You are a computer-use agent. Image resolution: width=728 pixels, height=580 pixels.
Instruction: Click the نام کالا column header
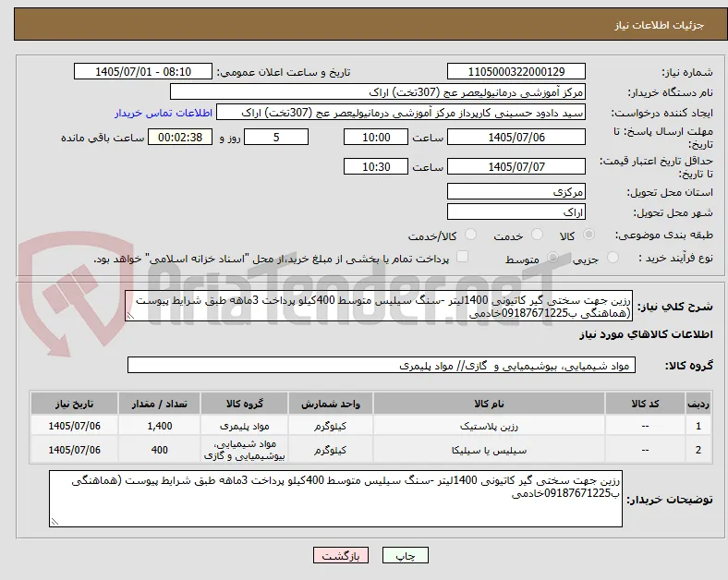(x=489, y=404)
